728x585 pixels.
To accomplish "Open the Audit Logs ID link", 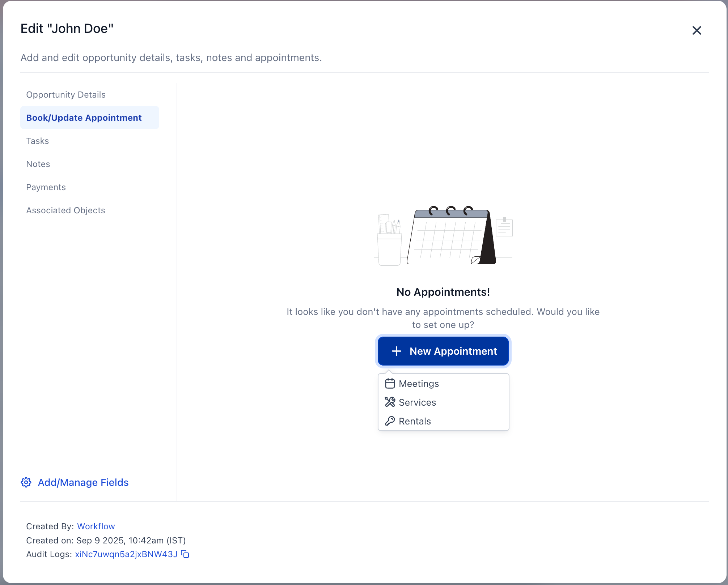I will point(126,554).
